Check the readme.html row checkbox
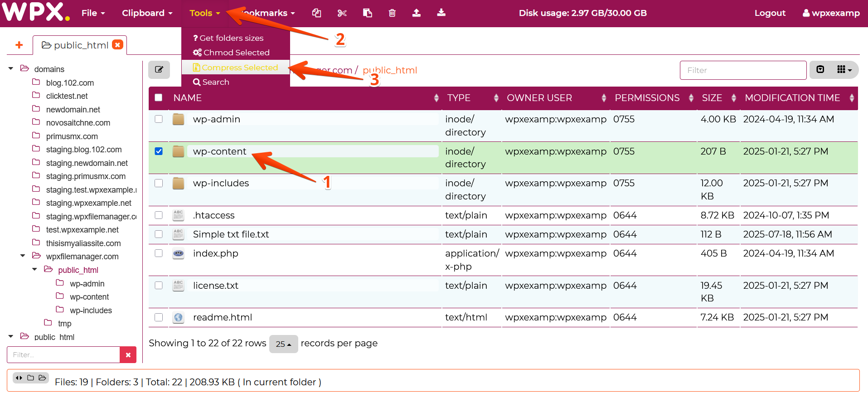The height and width of the screenshot is (393, 868). pos(159,317)
